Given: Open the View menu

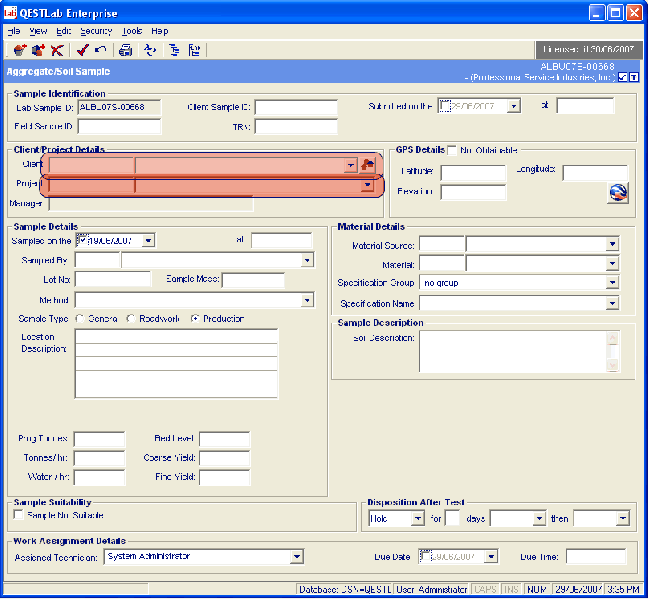Looking at the screenshot, I should click(38, 31).
